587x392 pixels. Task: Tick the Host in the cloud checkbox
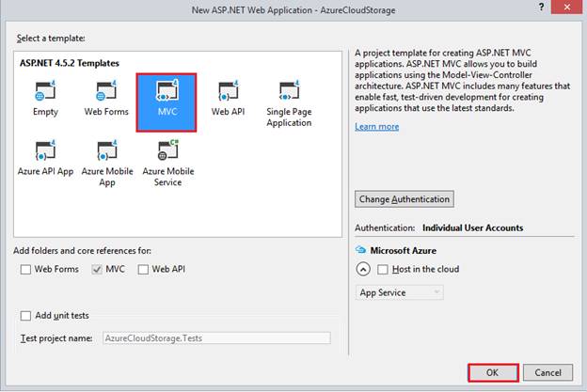(x=382, y=269)
